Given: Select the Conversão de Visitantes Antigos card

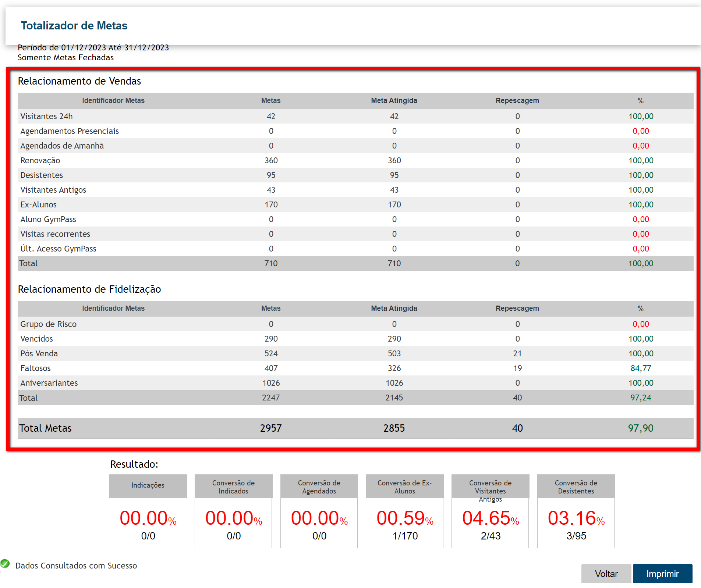Looking at the screenshot, I should point(490,511).
